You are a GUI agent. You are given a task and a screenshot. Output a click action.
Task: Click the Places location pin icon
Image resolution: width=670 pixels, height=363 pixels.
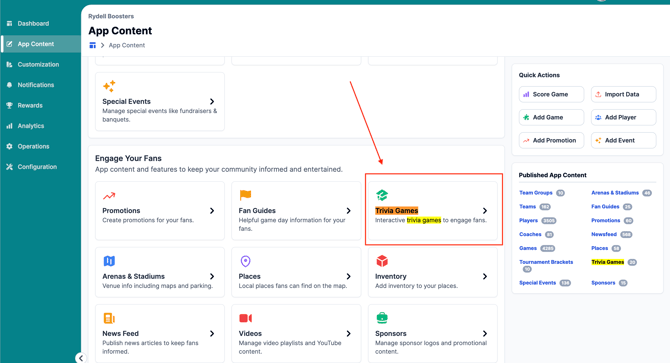[245, 261]
